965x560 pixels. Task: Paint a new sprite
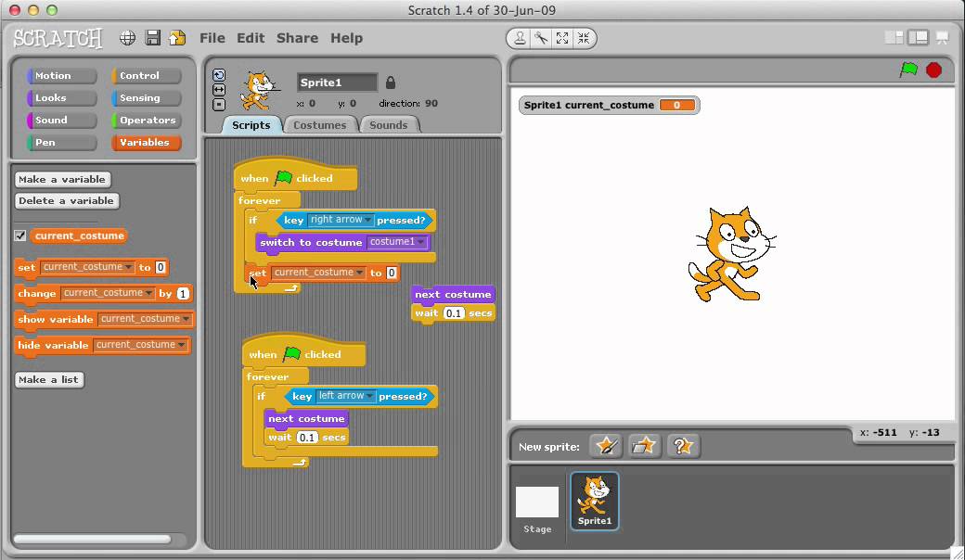(606, 446)
